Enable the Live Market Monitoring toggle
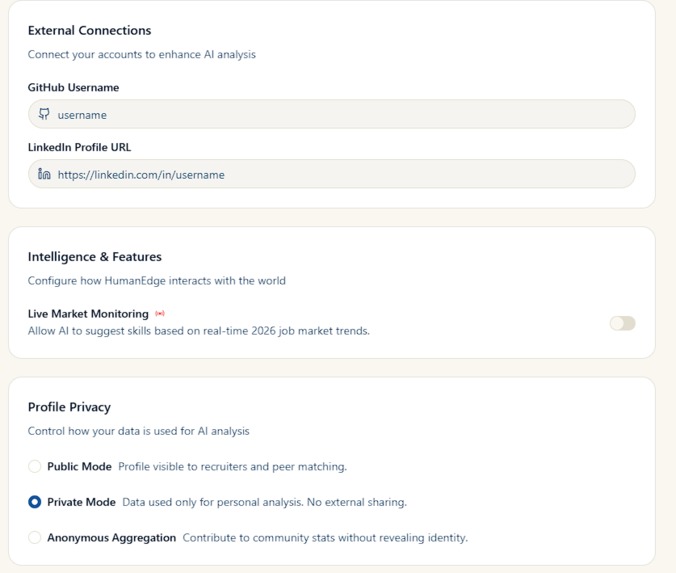The image size is (676, 573). point(622,323)
